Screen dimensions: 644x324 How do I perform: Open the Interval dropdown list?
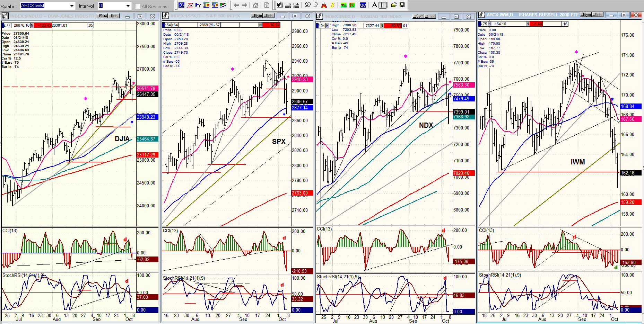coord(128,6)
